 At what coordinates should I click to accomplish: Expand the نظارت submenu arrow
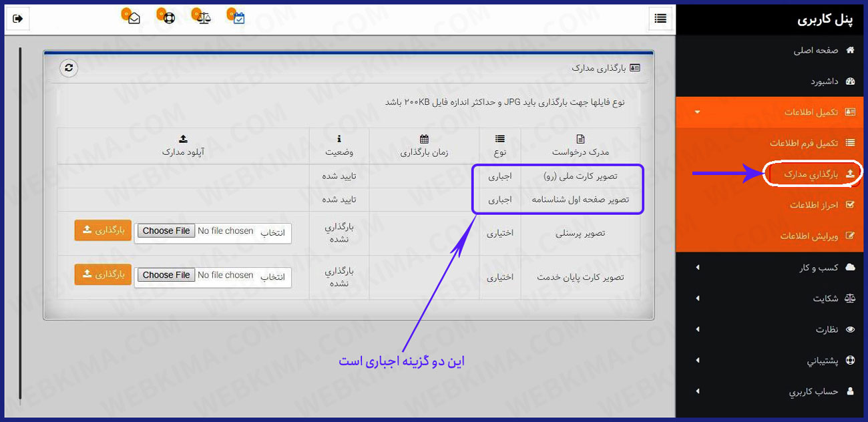point(698,329)
